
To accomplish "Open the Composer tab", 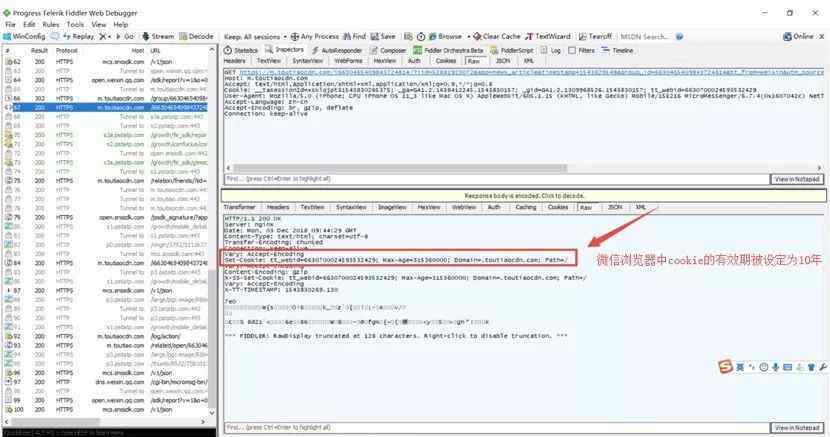I will tap(388, 50).
